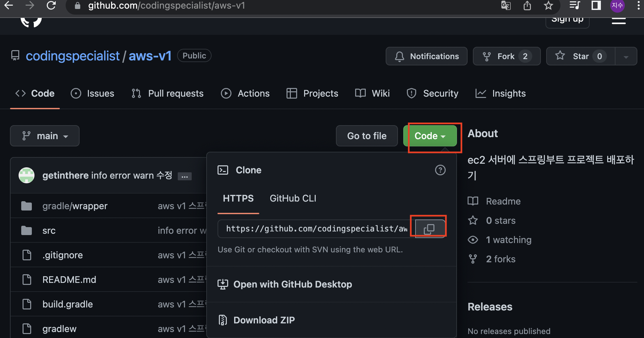This screenshot has height=338, width=644.
Task: Click the getinthere commit author avatar
Action: point(27,175)
